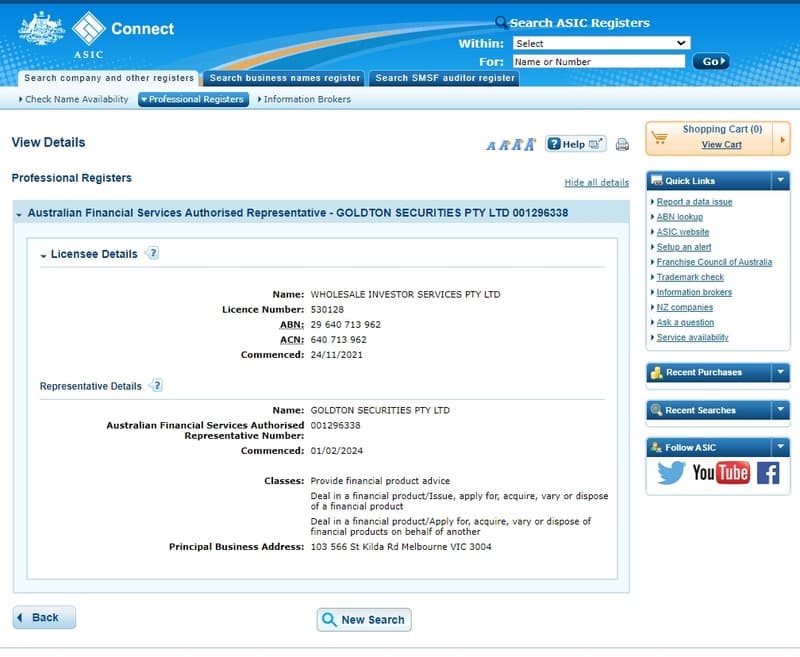Open the Professional Registers submenu

193,99
